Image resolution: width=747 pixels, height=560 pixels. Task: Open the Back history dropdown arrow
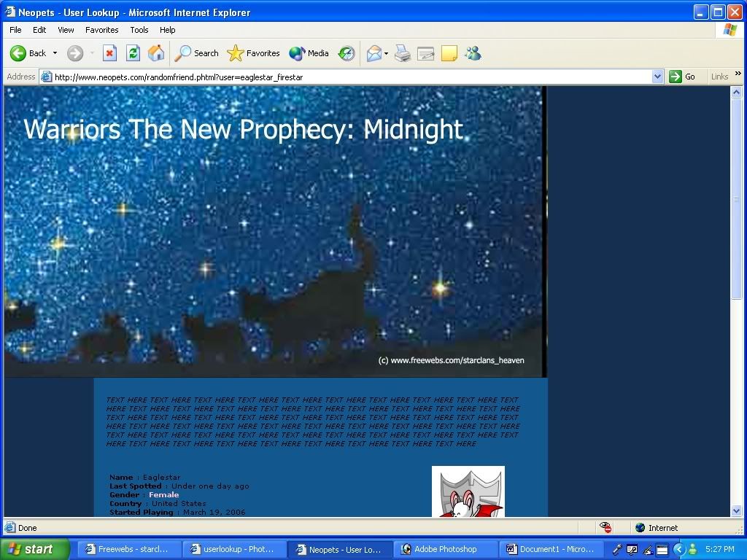(55, 53)
